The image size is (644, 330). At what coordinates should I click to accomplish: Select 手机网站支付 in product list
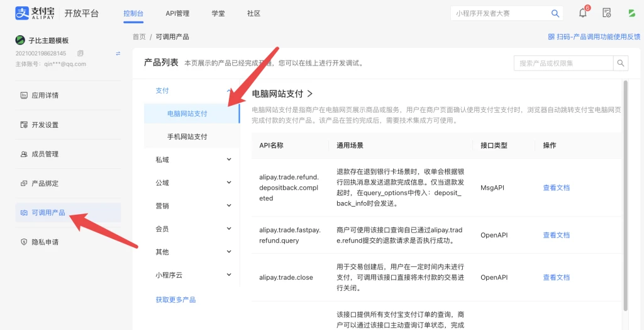(187, 137)
